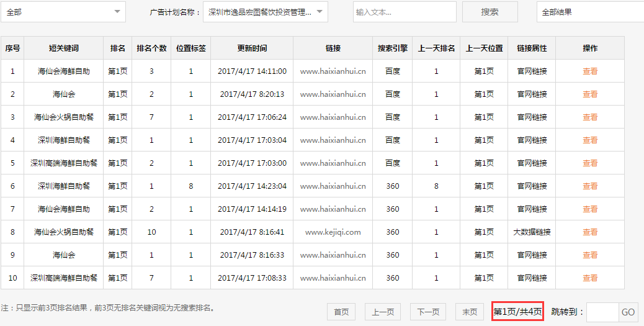
Task: Click 上一页 previous page button
Action: [383, 312]
